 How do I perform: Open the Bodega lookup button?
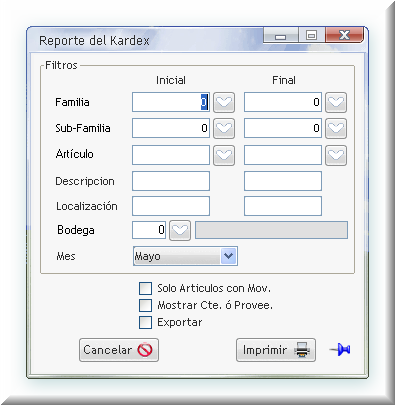180,230
